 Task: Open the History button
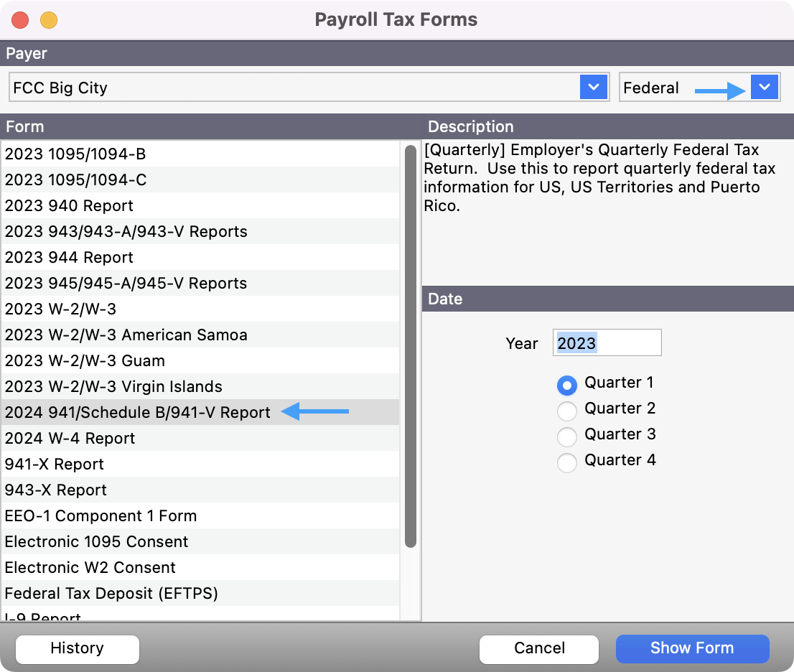(78, 648)
